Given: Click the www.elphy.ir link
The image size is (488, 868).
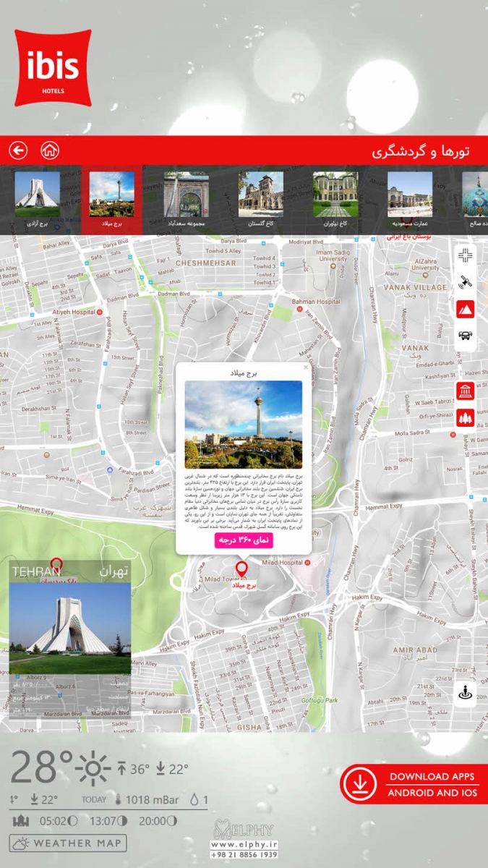Looking at the screenshot, I should point(243,844).
